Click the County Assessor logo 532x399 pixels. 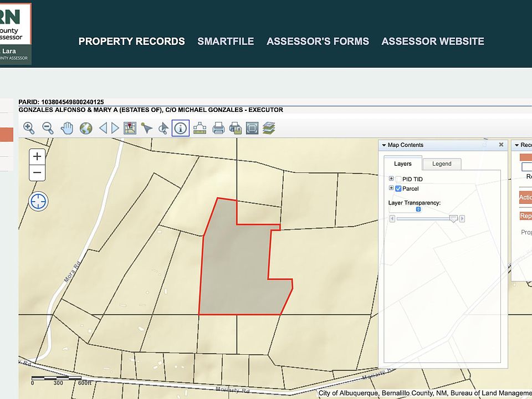pos(16,34)
